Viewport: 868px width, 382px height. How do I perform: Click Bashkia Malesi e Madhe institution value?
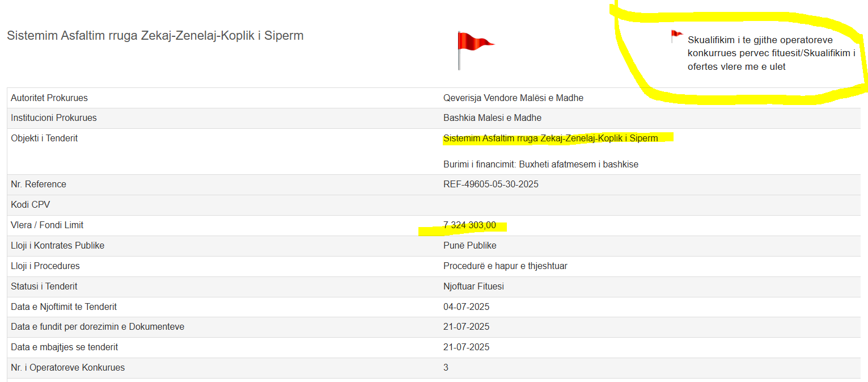coord(492,118)
